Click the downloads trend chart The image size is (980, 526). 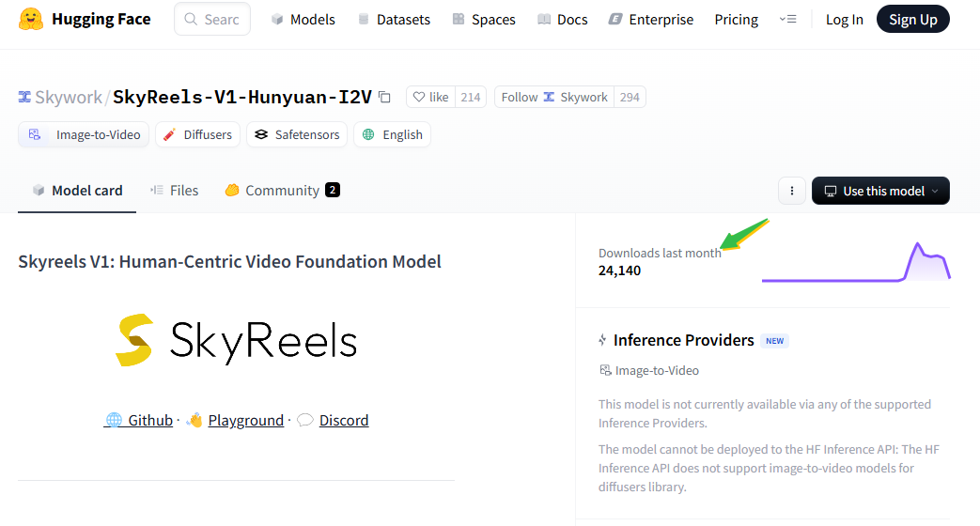856,262
